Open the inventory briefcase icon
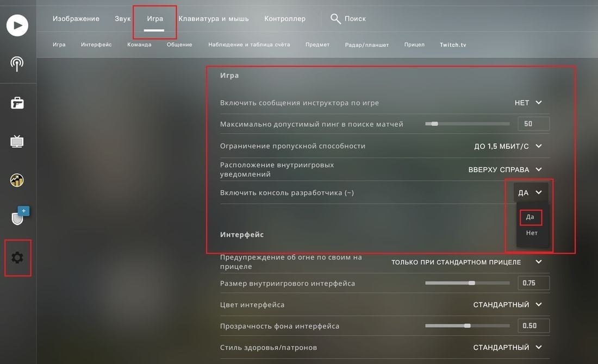The height and width of the screenshot is (364, 598). pyautogui.click(x=17, y=103)
